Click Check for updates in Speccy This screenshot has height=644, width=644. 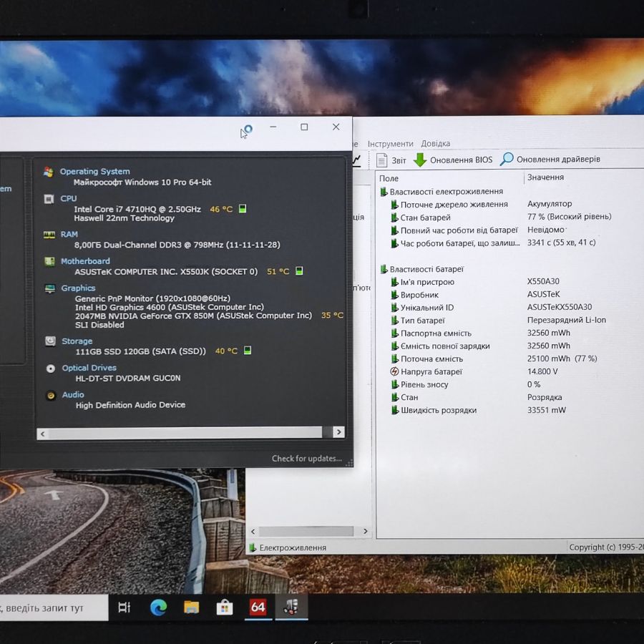[307, 459]
